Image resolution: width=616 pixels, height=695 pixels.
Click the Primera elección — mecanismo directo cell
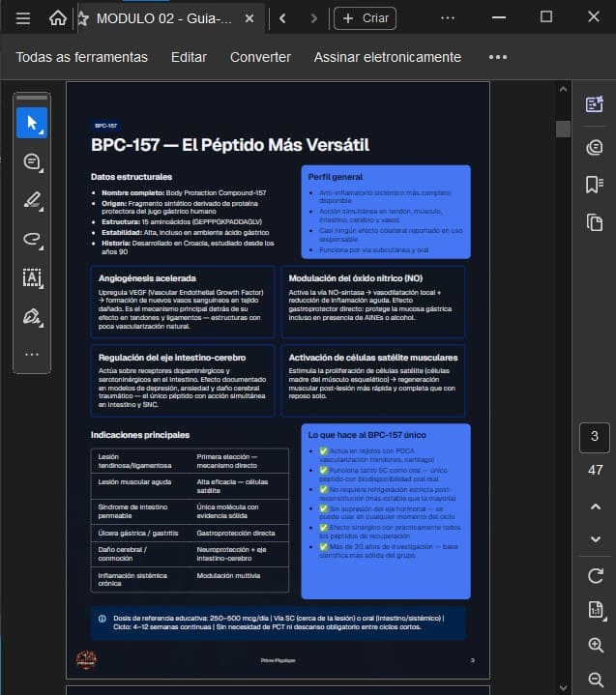pyautogui.click(x=227, y=461)
